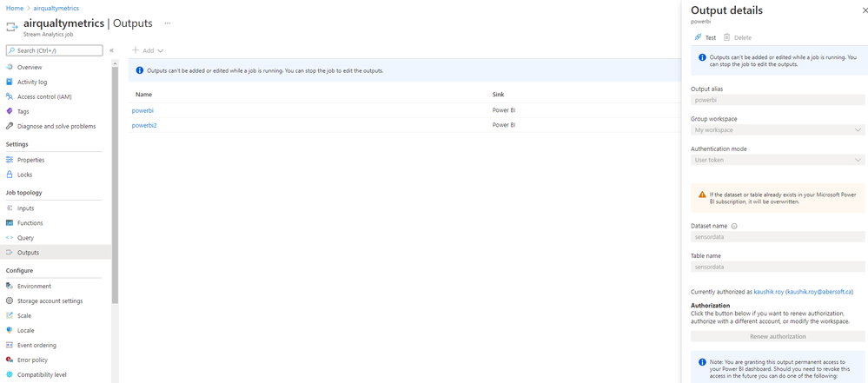868x383 pixels.
Task: Click the Compatibility level icon
Action: coord(9,374)
